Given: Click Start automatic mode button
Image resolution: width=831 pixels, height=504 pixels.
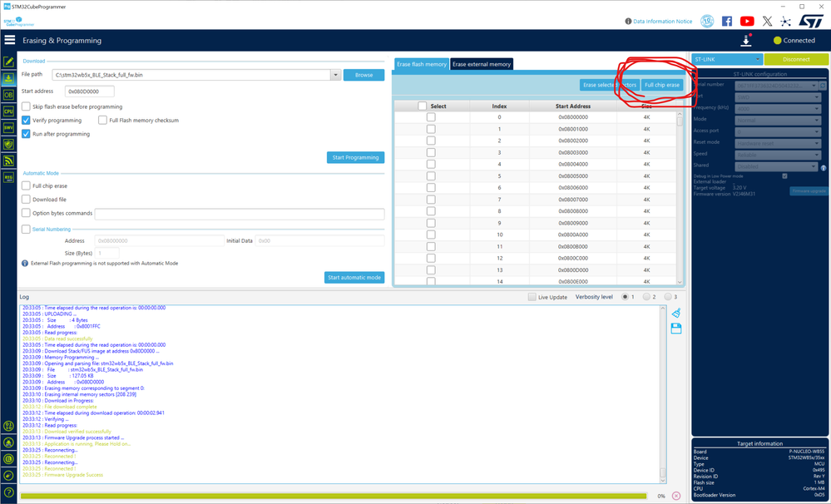Looking at the screenshot, I should coord(354,277).
